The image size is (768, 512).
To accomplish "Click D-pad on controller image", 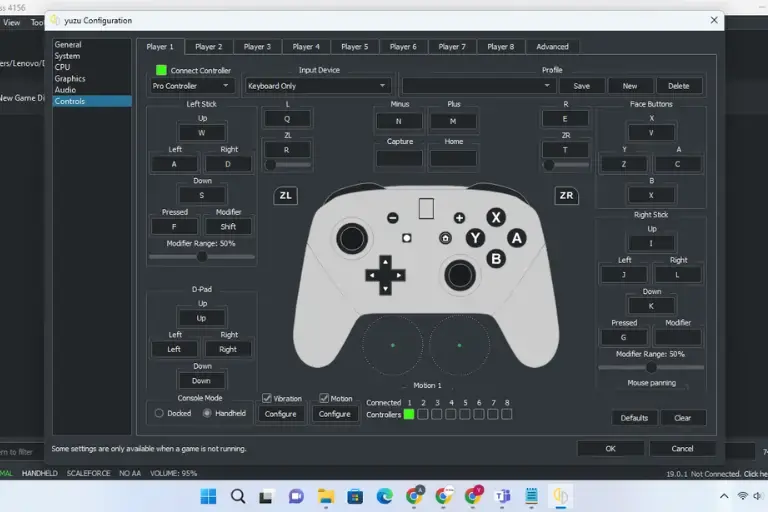I will point(385,275).
